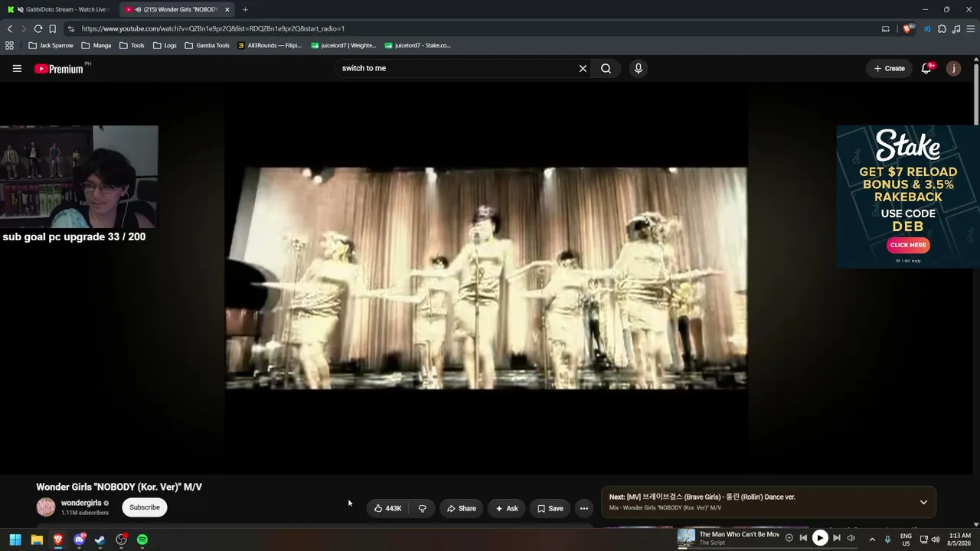Click the video player frame
Image resolution: width=980 pixels, height=551 pixels.
tap(486, 278)
